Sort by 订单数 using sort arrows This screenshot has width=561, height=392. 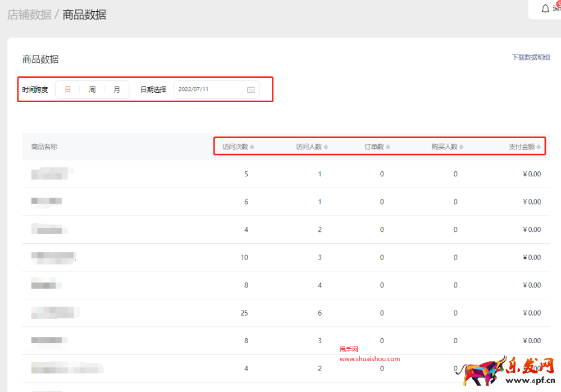click(387, 147)
